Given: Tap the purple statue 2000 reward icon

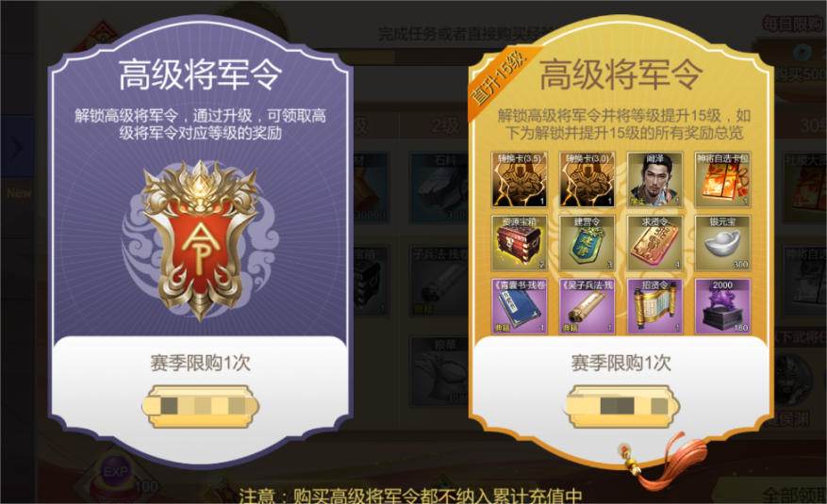Looking at the screenshot, I should coord(722,306).
